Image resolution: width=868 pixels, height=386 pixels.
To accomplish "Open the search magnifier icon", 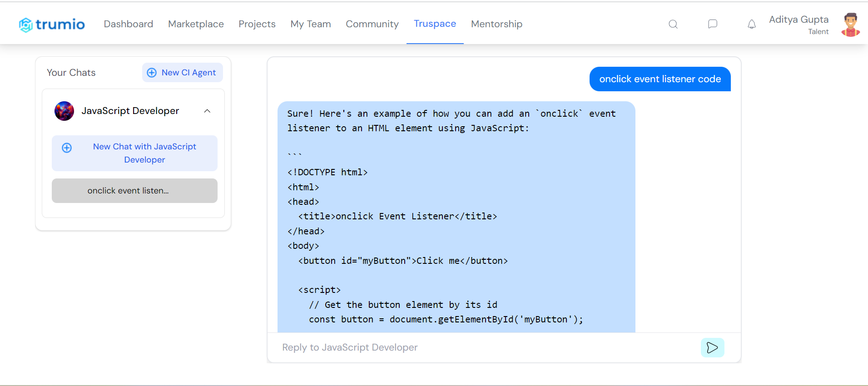I will pyautogui.click(x=673, y=24).
